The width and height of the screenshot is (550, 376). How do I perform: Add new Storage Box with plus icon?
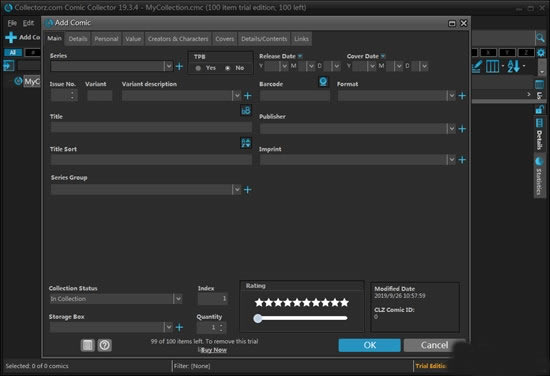coord(179,327)
